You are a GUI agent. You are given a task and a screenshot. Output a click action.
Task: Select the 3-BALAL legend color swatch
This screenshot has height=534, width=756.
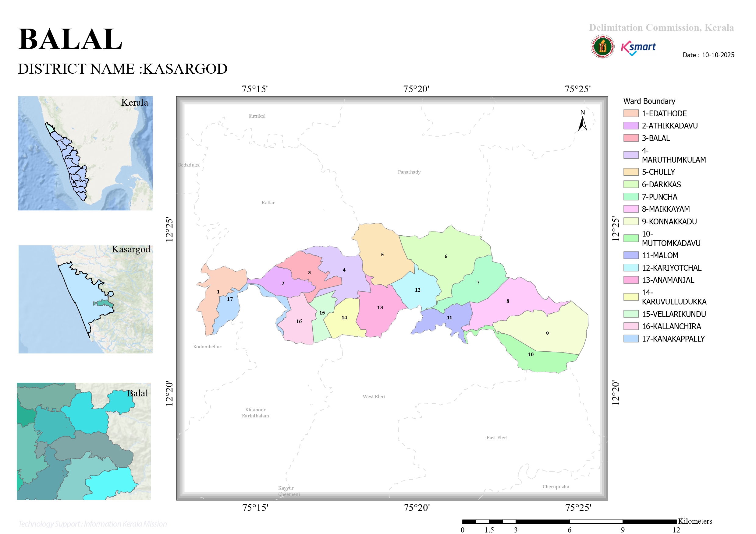pos(631,138)
